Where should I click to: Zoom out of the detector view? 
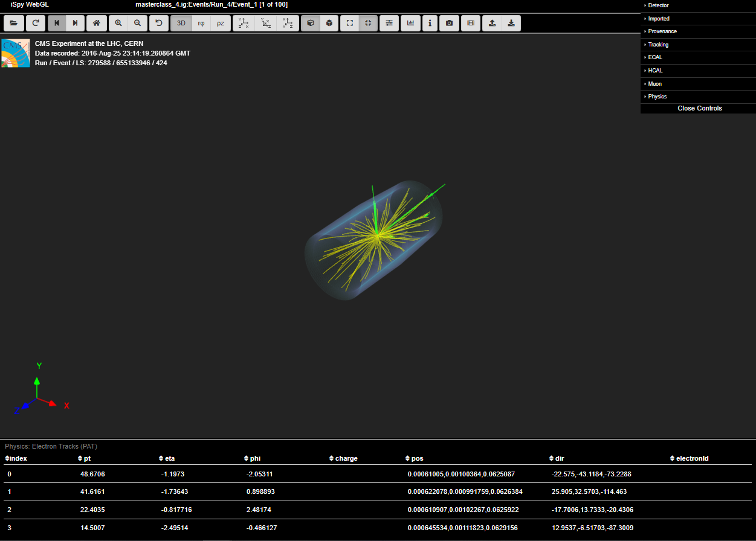pos(138,23)
